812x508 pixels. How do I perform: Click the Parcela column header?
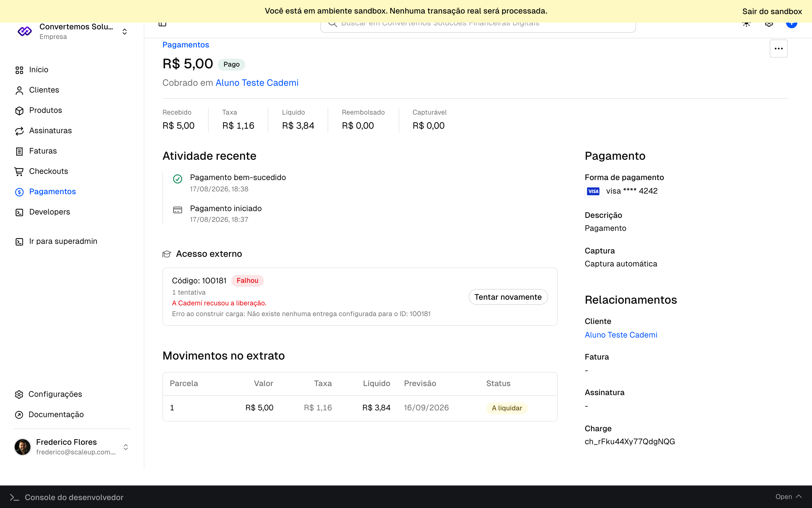184,383
